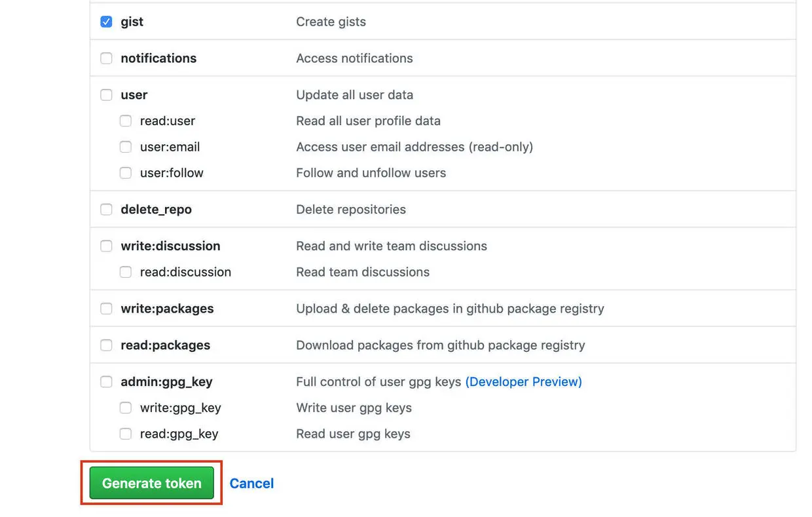
Task: Tick the write:gpg_key checkbox
Action: [126, 408]
